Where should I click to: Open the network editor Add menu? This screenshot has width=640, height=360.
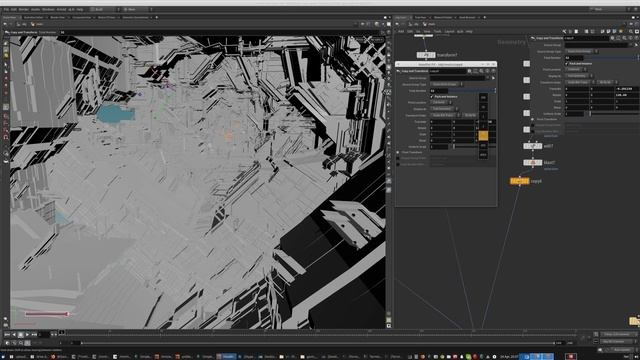click(401, 31)
